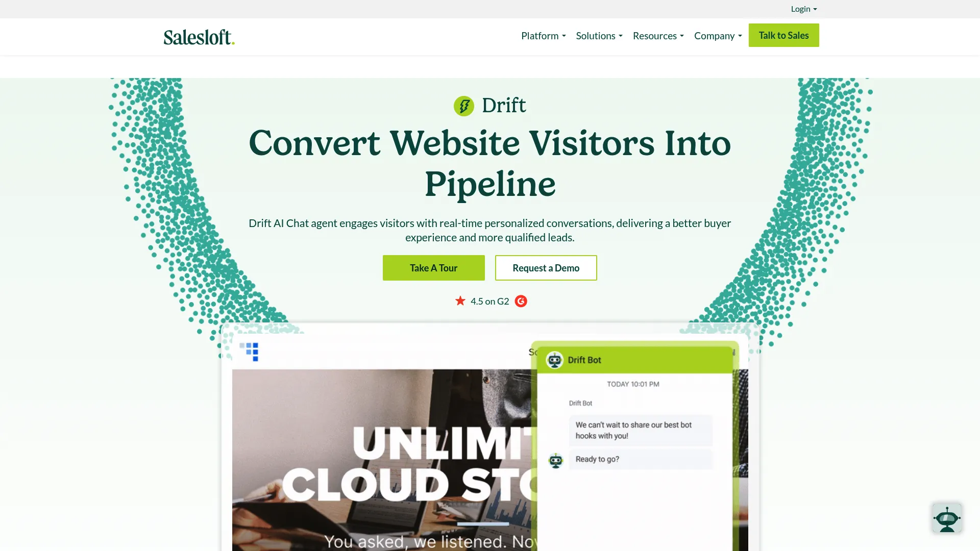Click the red rating star icon
Screen dimensions: 980x551
(x=460, y=301)
